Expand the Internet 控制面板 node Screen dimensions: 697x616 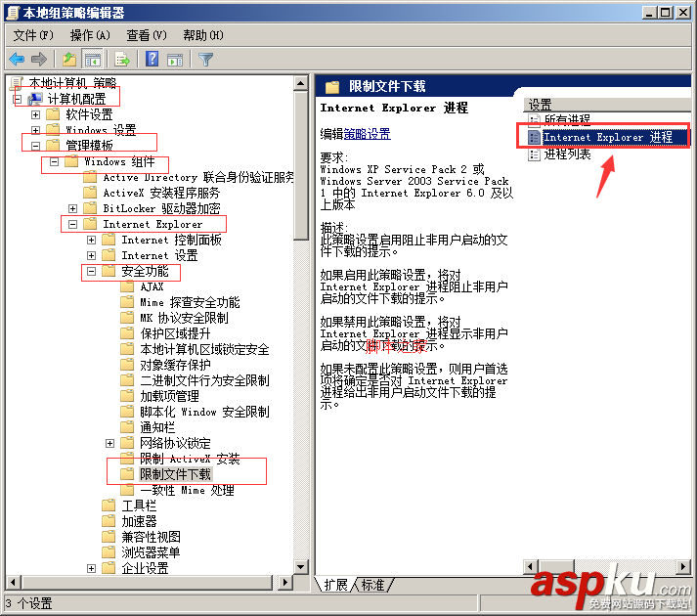coord(92,240)
